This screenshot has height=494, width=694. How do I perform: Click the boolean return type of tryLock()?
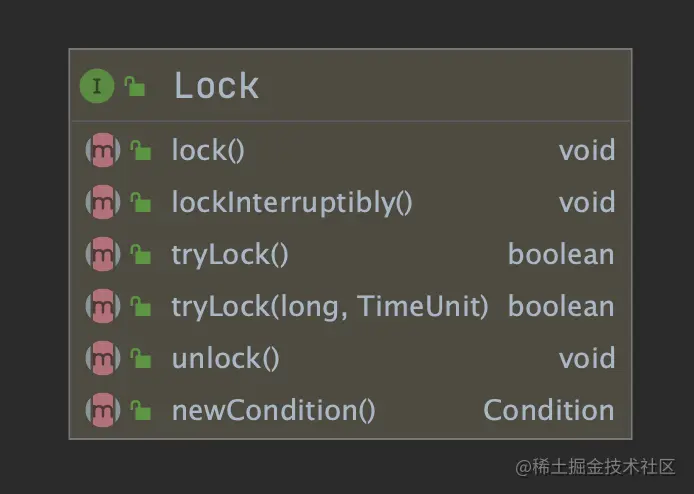pos(561,255)
